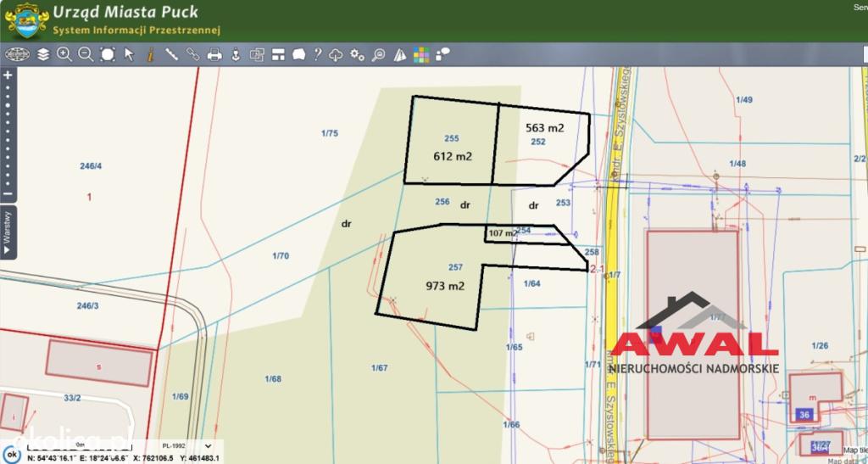Click the round ok status button
Screen dimensions: 868x464
pyautogui.click(x=10, y=454)
